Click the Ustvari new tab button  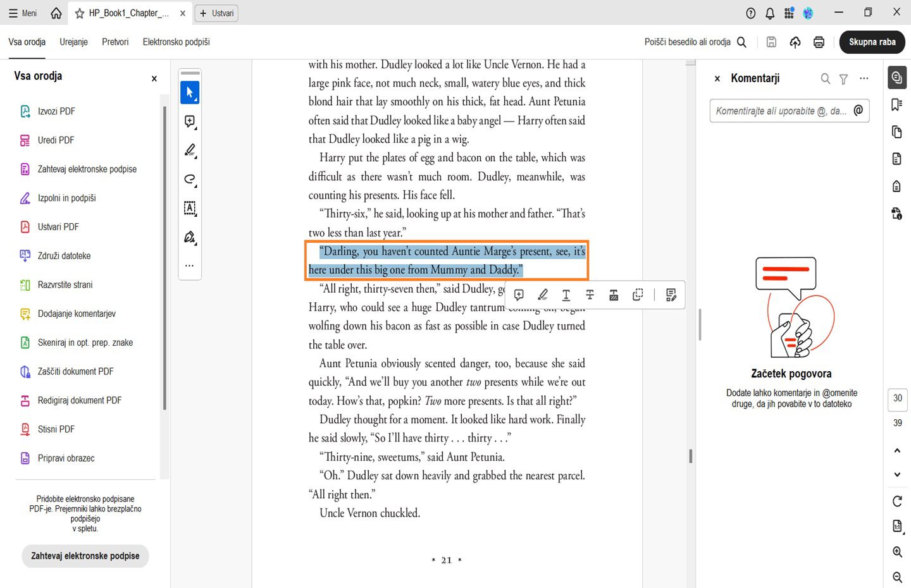click(x=216, y=13)
